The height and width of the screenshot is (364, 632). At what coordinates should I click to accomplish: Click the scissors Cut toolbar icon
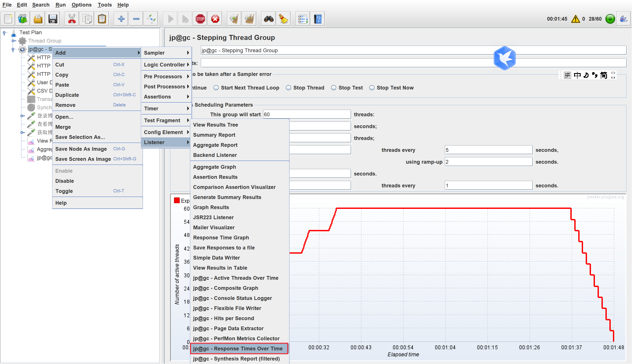[x=72, y=19]
